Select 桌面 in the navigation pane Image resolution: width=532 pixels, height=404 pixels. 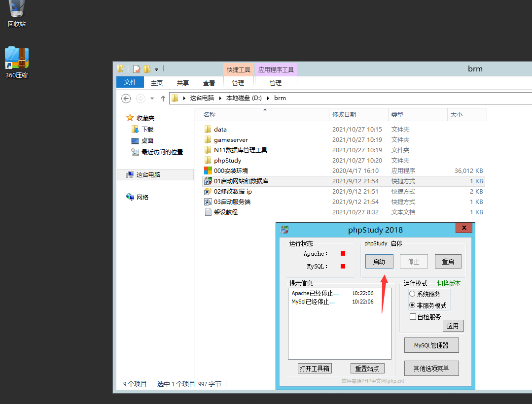click(x=147, y=140)
